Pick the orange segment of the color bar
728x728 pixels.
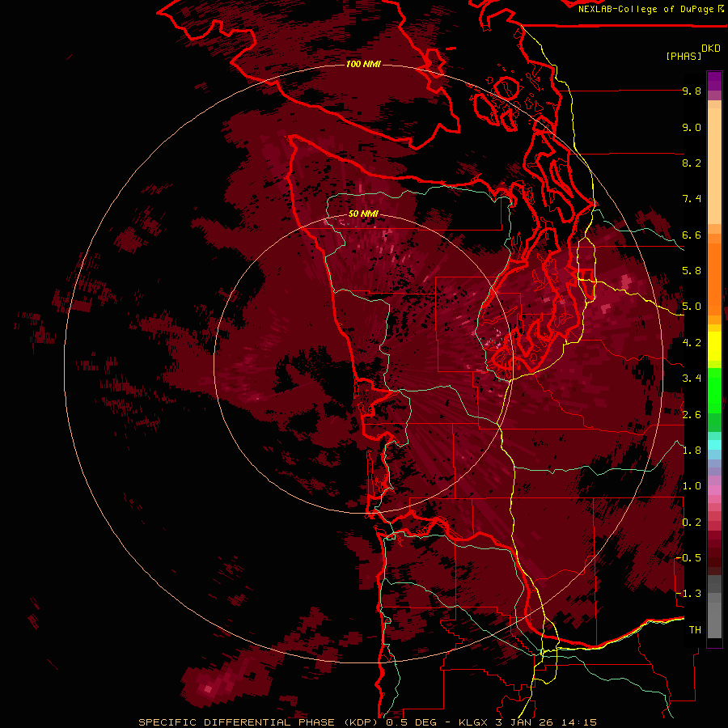714,278
